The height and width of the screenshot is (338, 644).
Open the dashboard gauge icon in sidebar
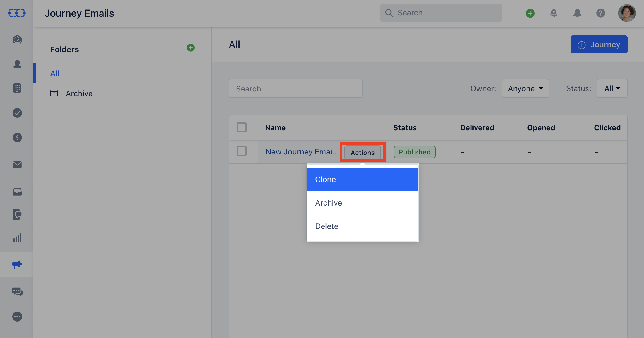17,40
